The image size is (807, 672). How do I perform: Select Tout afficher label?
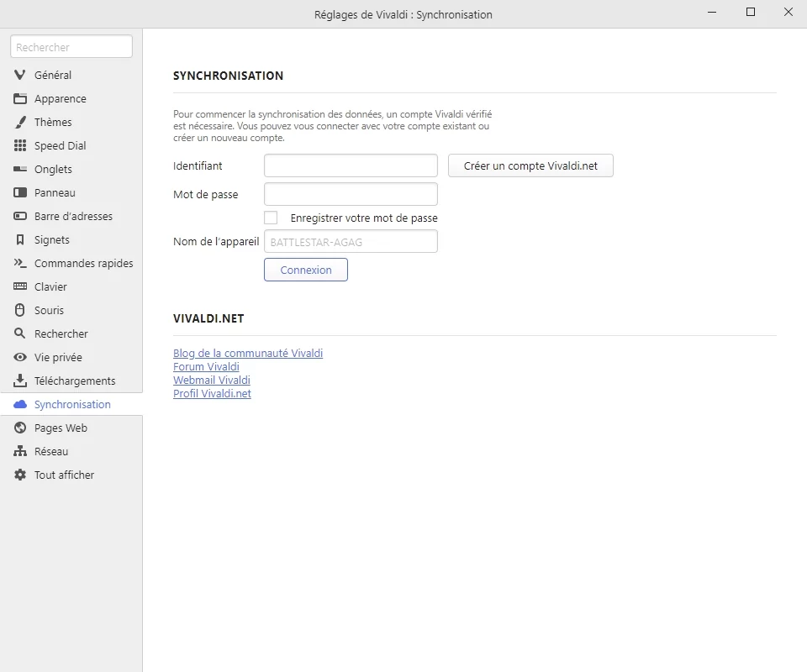tap(64, 475)
